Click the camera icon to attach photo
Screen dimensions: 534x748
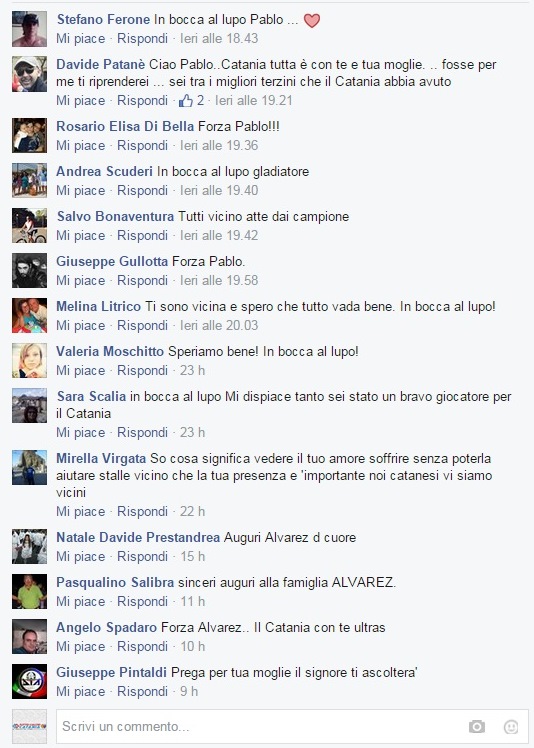(x=476, y=726)
